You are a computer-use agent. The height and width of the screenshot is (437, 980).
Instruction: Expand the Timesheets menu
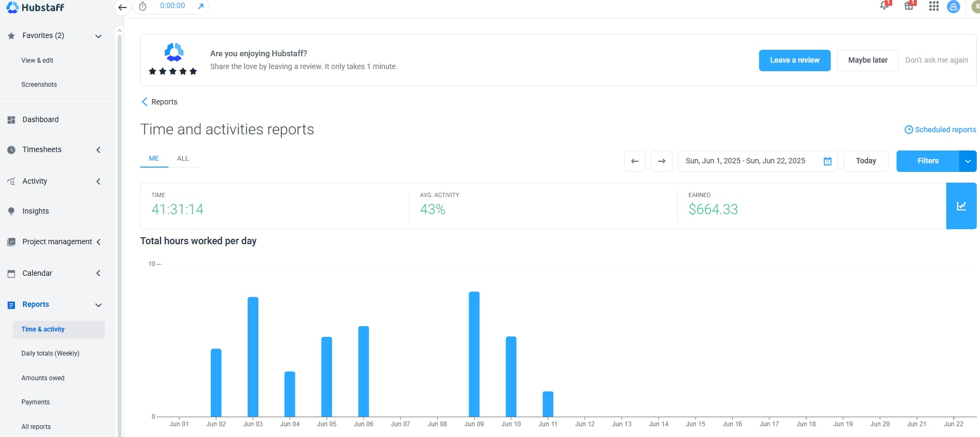(98, 150)
